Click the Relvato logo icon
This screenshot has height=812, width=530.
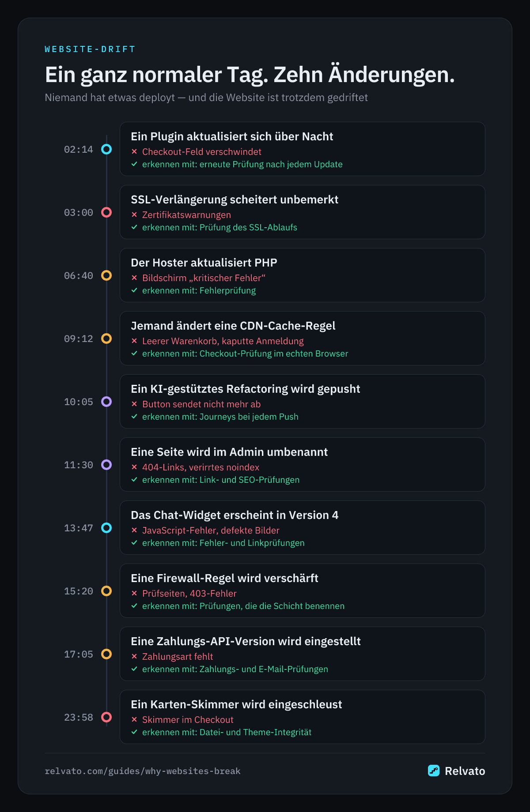[x=434, y=771]
